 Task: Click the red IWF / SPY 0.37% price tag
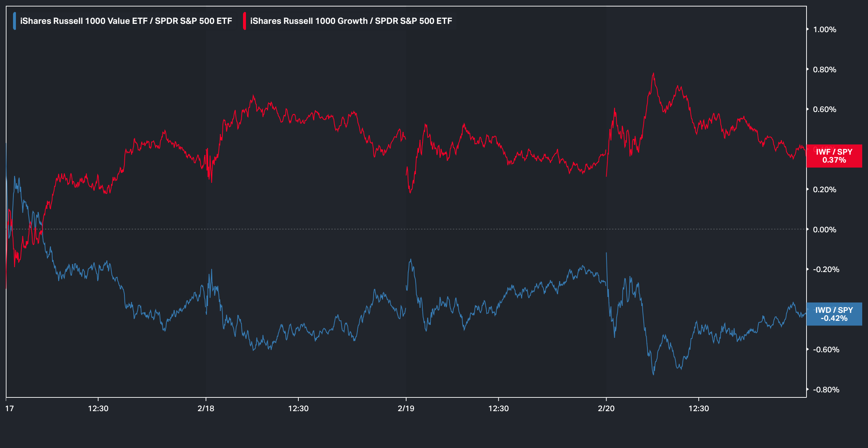tap(834, 156)
